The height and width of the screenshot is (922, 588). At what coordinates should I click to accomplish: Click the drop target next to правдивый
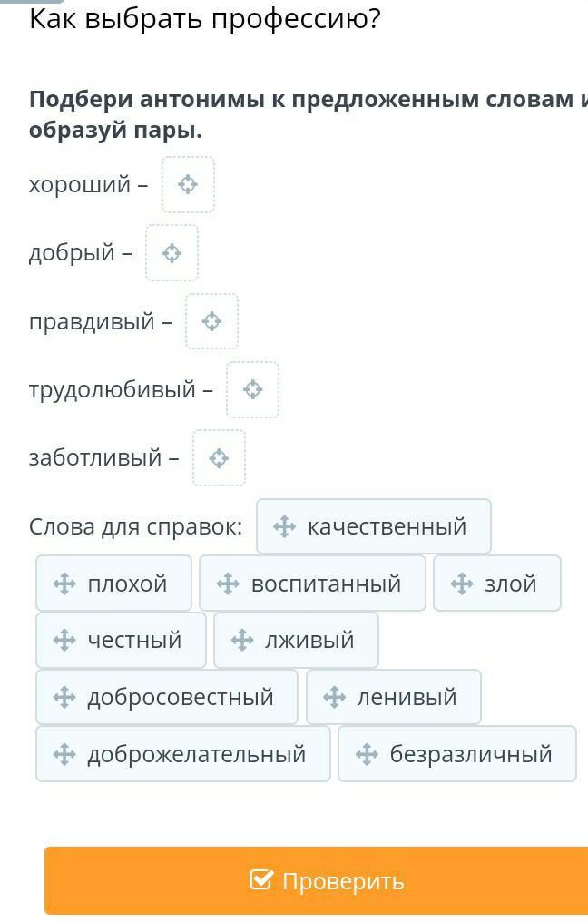click(211, 321)
